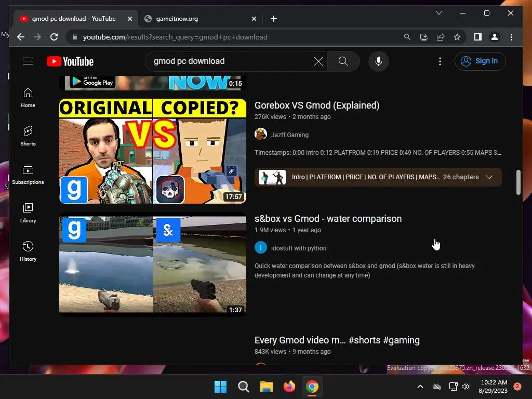Open s&box vs Gmod water comparison title
This screenshot has height=399, width=532.
tap(328, 219)
